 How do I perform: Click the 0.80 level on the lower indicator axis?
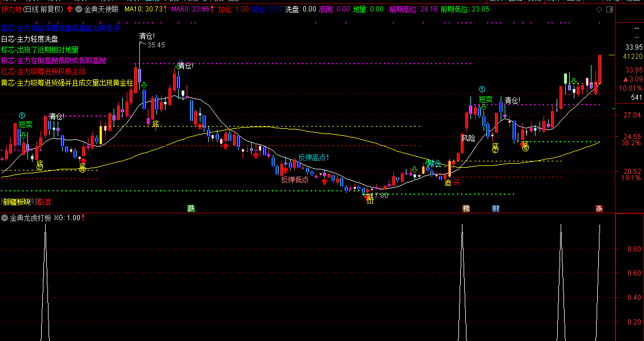pyautogui.click(x=634, y=249)
